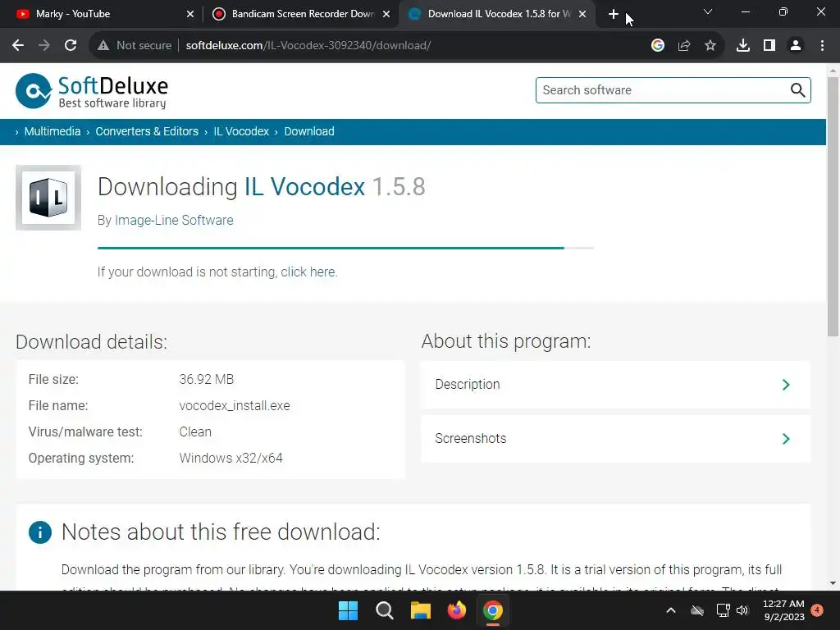
Task: Open Converters & Editors breadcrumb
Action: (147, 132)
